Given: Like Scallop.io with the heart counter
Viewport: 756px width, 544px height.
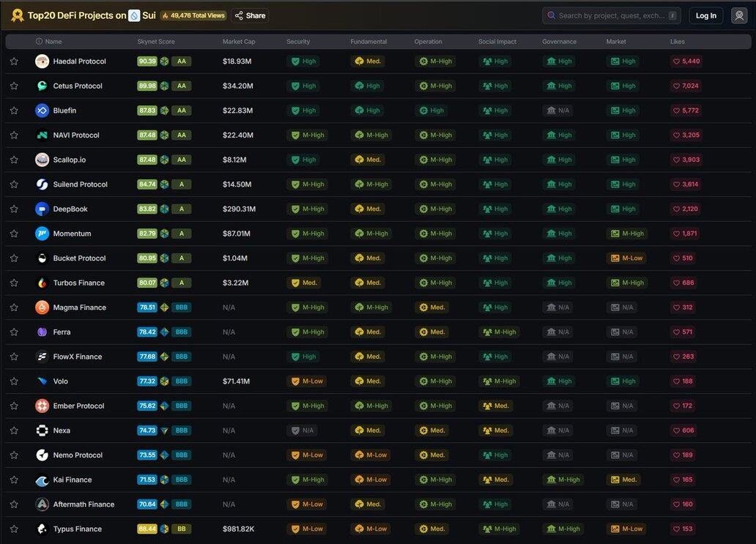Looking at the screenshot, I should coord(686,160).
